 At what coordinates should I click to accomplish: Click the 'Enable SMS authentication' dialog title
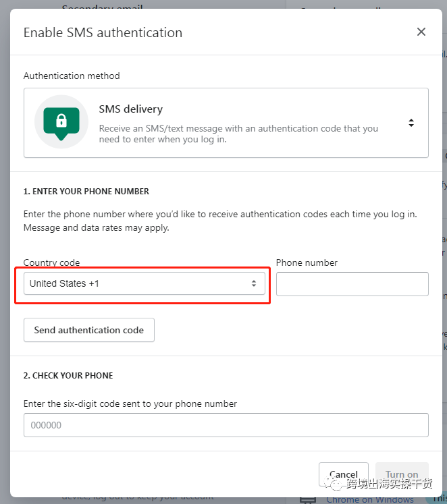pyautogui.click(x=103, y=33)
